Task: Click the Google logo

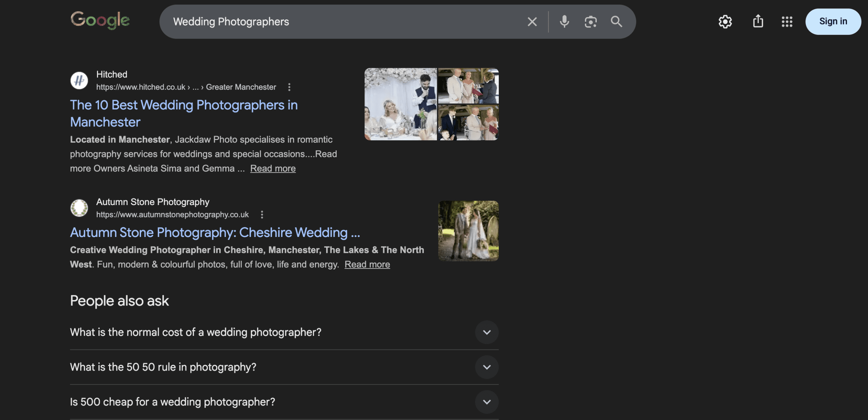Action: point(100,20)
